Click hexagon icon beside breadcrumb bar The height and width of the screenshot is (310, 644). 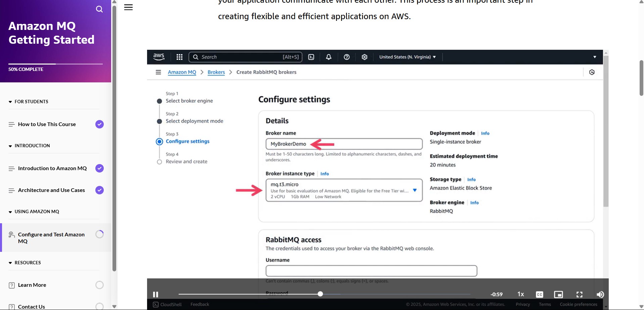coord(592,72)
